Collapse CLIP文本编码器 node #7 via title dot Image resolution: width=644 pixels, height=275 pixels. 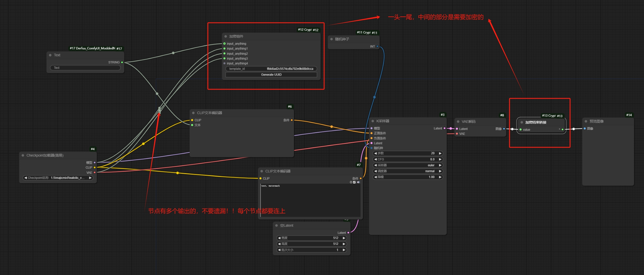(262, 171)
